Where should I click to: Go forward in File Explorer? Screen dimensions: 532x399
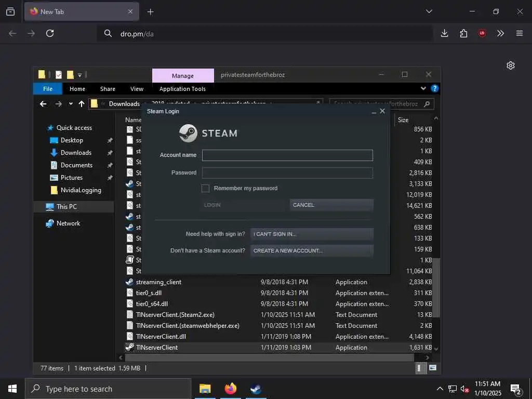pyautogui.click(x=58, y=104)
